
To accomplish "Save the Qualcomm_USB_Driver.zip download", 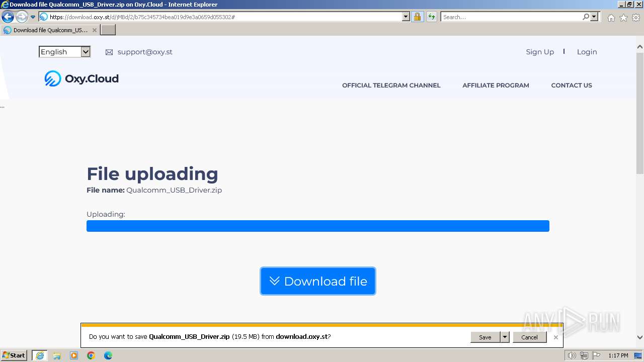I will point(485,337).
